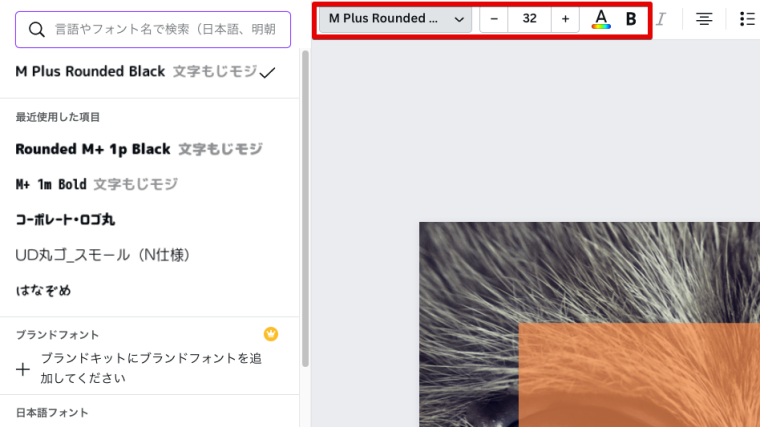The image size is (760, 427).
Task: Click the font list scrollbar
Action: point(305,208)
